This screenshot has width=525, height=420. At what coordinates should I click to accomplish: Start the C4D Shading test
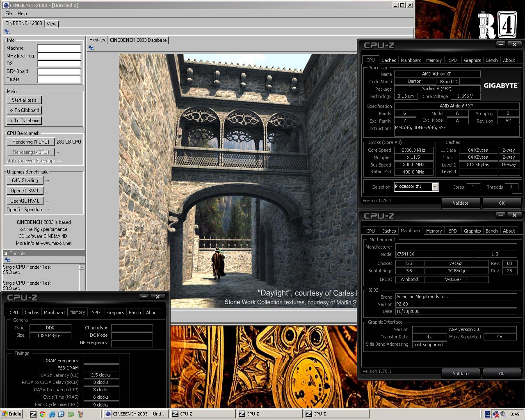[x=25, y=180]
